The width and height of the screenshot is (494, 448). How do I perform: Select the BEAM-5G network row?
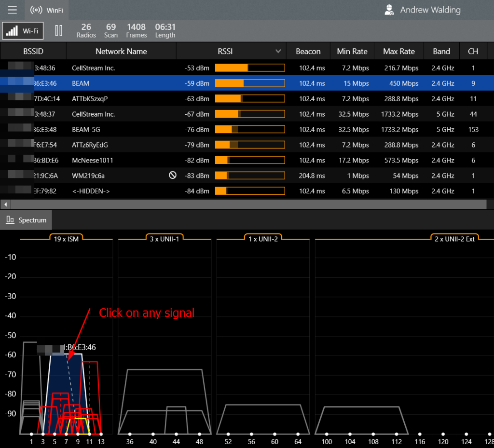point(86,129)
